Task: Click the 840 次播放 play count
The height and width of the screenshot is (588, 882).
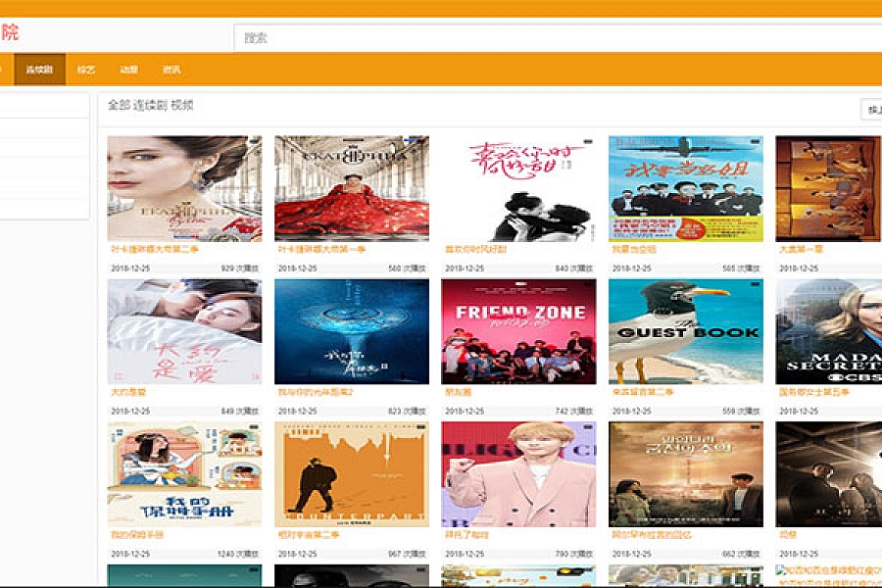Action: point(573,269)
